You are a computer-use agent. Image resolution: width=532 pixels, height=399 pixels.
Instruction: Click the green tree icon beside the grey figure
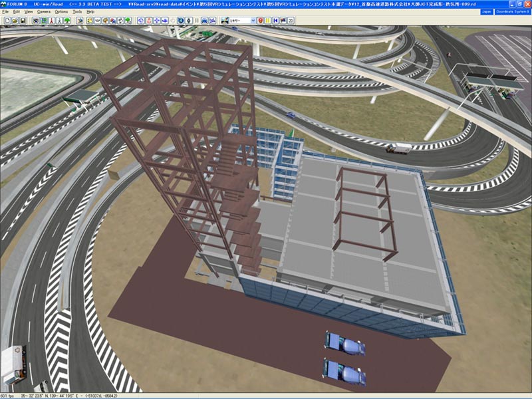click(x=67, y=21)
